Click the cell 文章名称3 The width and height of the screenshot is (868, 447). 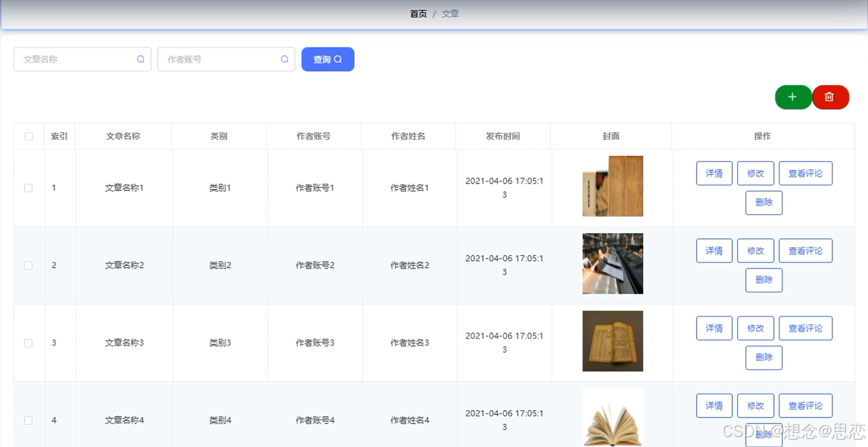pyautogui.click(x=124, y=343)
